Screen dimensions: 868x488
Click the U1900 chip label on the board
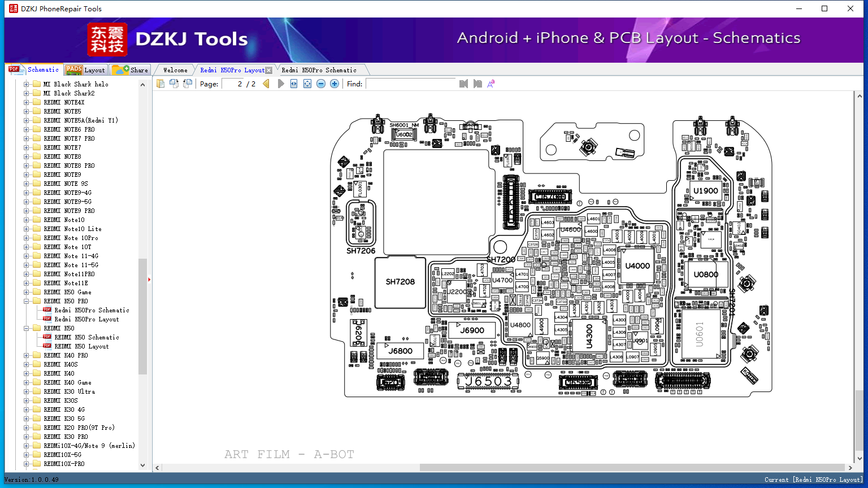706,191
